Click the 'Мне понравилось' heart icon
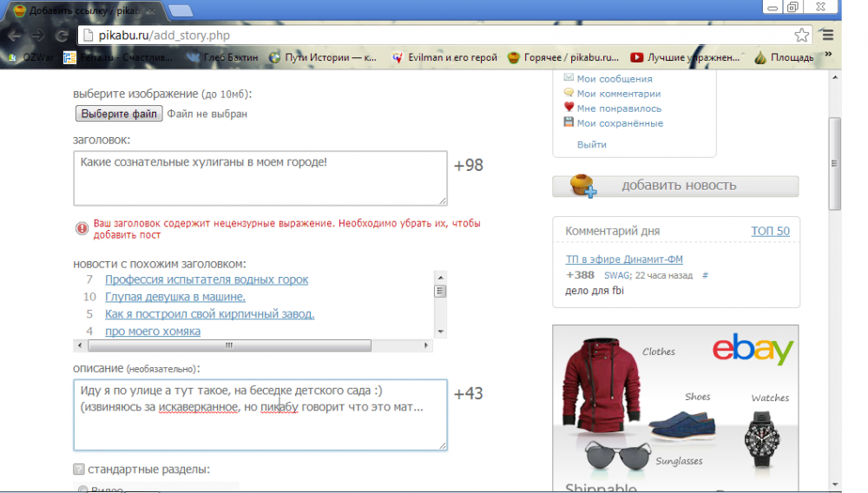 tap(569, 108)
